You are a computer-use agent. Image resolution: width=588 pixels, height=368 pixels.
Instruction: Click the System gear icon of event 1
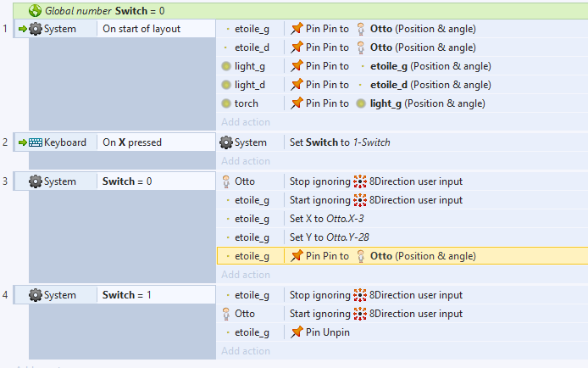point(36,29)
